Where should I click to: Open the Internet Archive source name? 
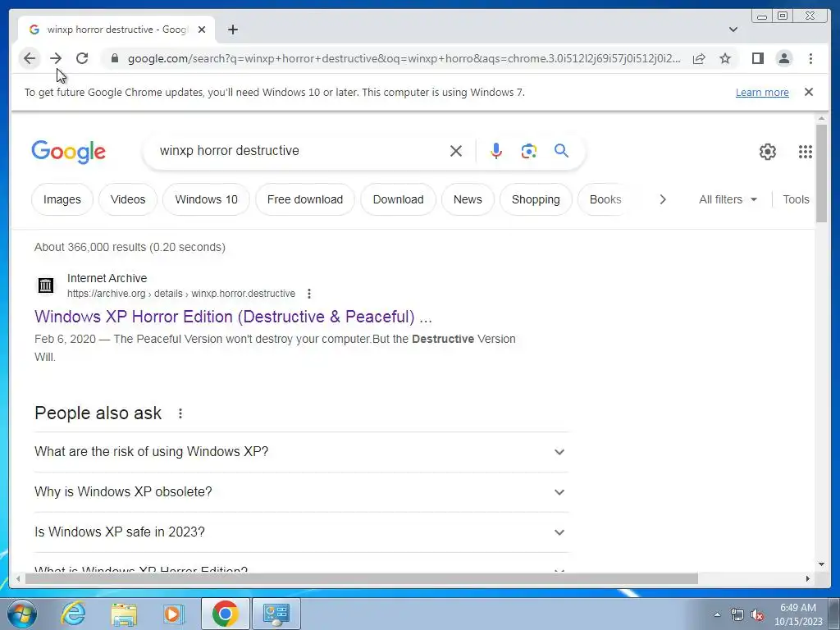(x=107, y=278)
